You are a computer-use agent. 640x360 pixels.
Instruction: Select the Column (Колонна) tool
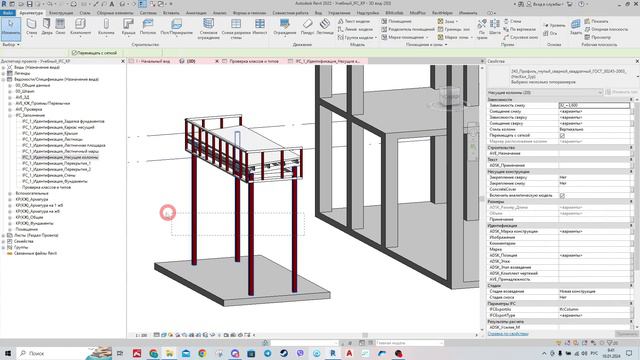[x=106, y=27]
